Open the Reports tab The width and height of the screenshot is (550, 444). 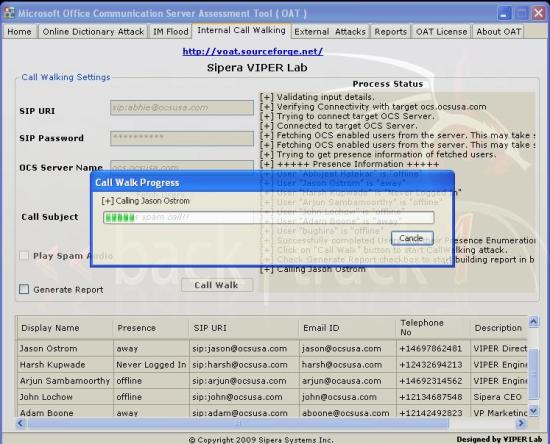(390, 32)
